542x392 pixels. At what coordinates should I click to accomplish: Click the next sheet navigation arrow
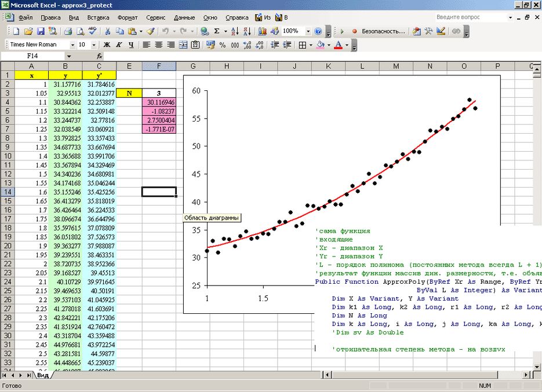21,375
